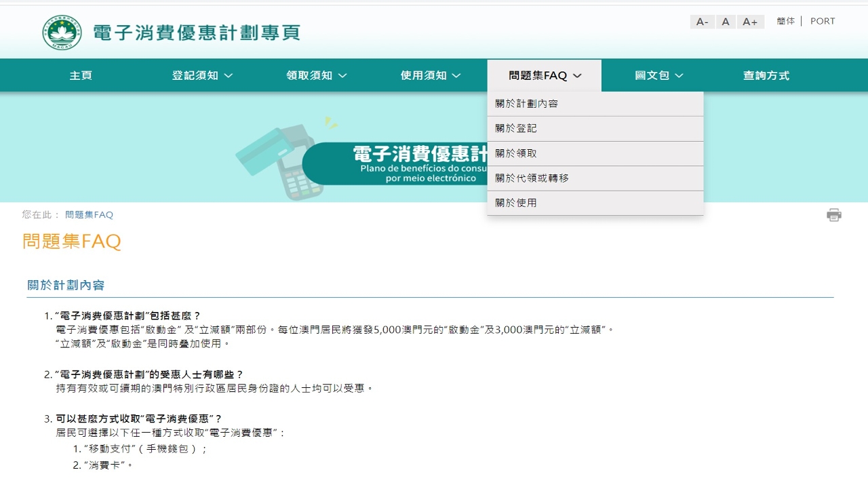This screenshot has width=868, height=489.
Task: Increase font size with A+ button
Action: click(x=750, y=22)
